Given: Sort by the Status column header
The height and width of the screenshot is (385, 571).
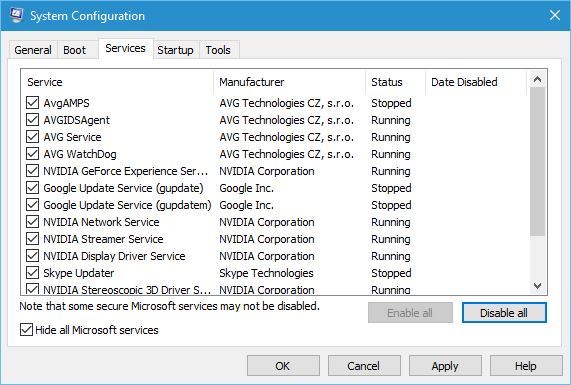Looking at the screenshot, I should 395,82.
